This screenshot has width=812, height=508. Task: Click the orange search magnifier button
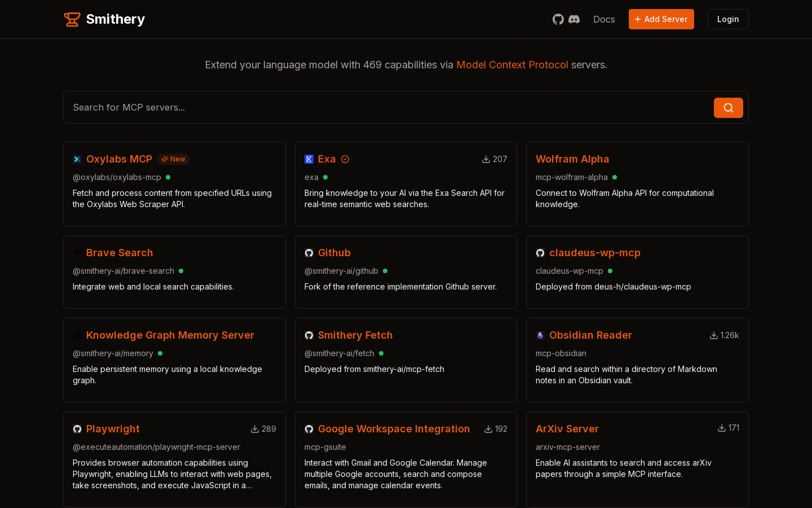tap(729, 108)
